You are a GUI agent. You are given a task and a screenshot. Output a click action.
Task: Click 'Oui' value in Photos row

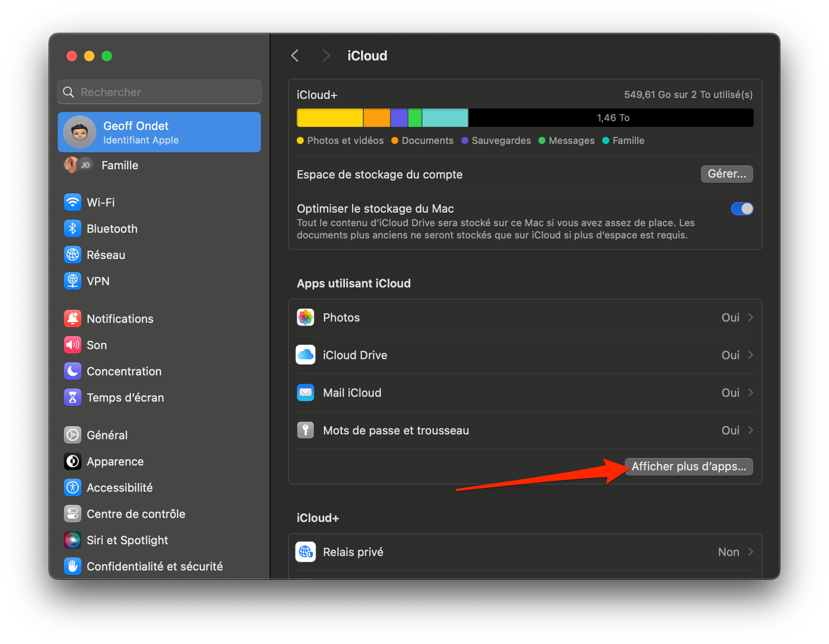tap(730, 317)
